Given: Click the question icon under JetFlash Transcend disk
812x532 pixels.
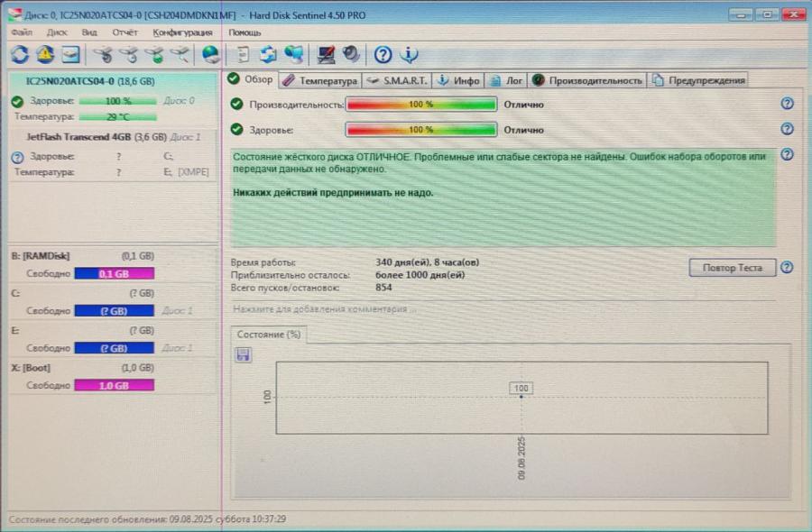Looking at the screenshot, I should coord(18,157).
